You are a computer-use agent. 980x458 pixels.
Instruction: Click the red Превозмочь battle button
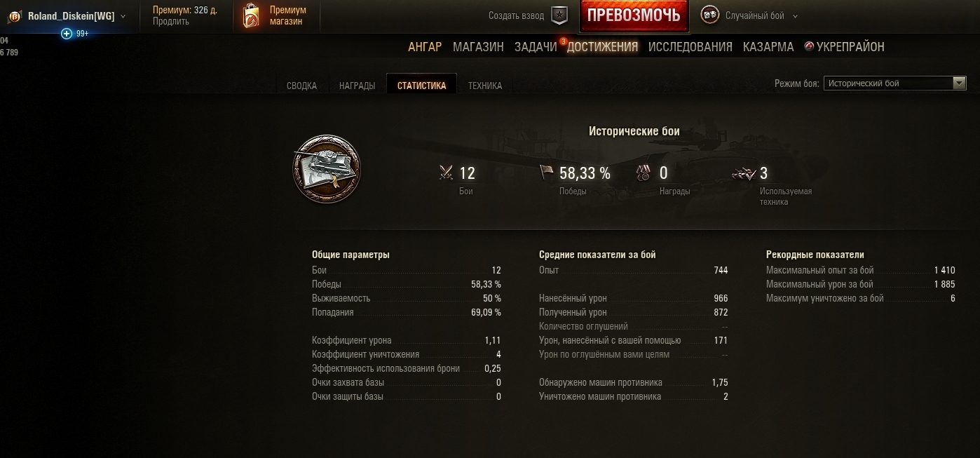point(634,15)
